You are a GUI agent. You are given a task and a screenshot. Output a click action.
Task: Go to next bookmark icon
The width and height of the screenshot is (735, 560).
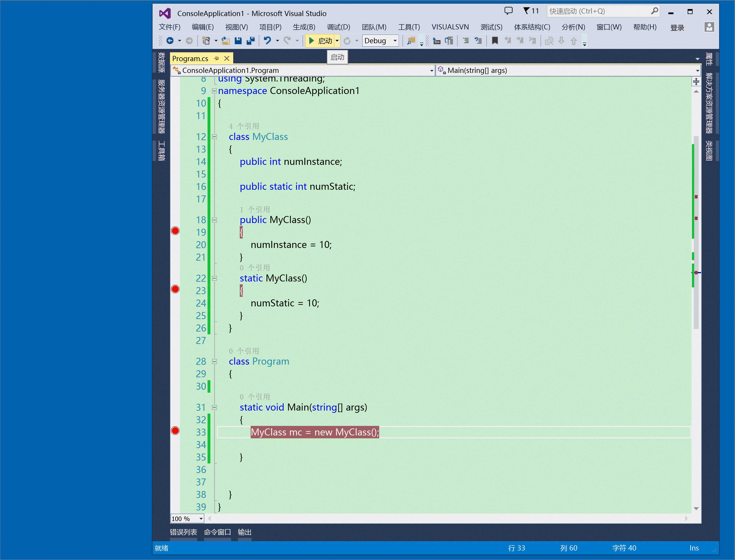(x=520, y=41)
